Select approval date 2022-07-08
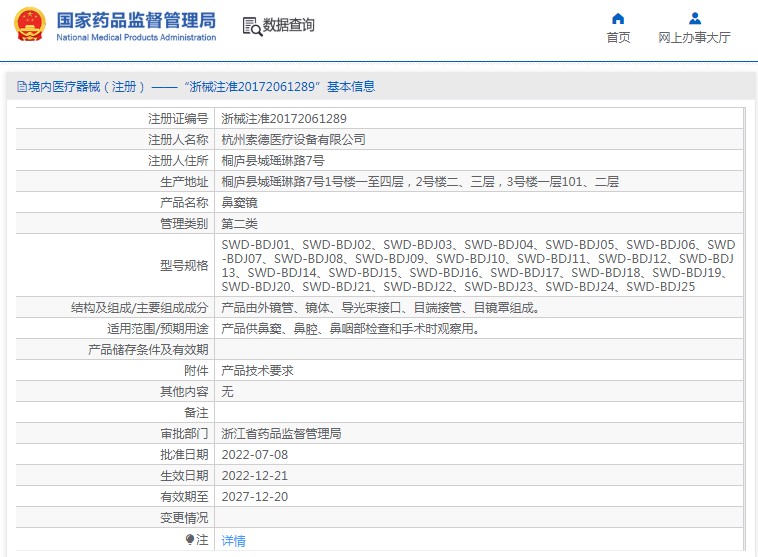Viewport: 758px width, 557px height. 255,455
